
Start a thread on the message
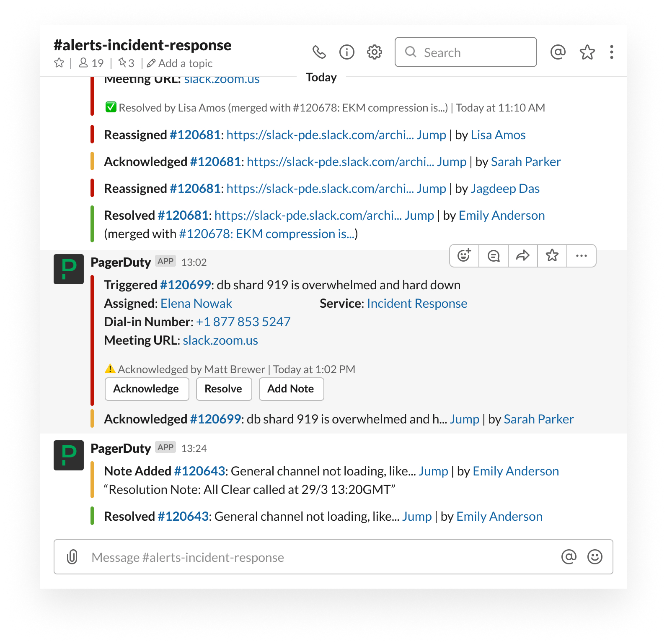[x=494, y=255]
